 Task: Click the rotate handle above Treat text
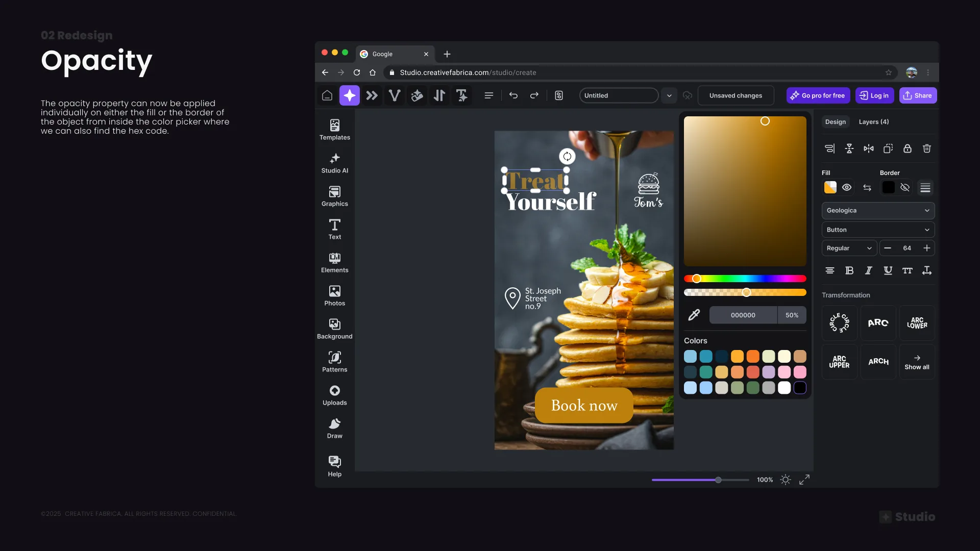pyautogui.click(x=567, y=157)
